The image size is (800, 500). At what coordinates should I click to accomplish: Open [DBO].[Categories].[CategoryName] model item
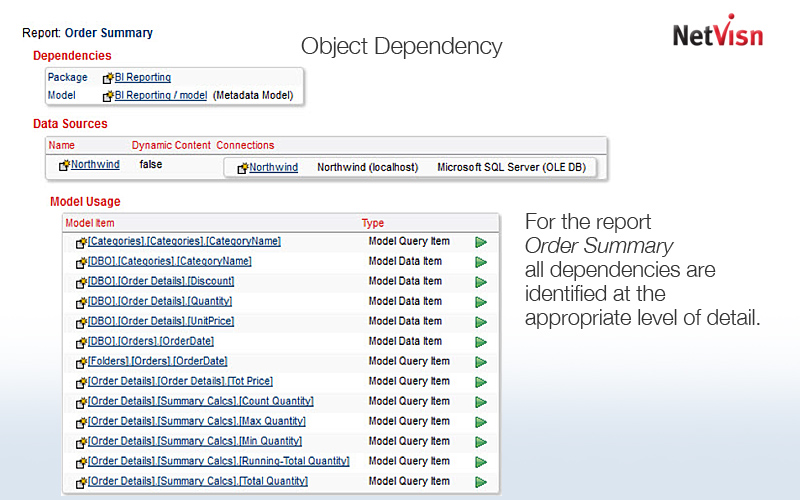pos(170,261)
